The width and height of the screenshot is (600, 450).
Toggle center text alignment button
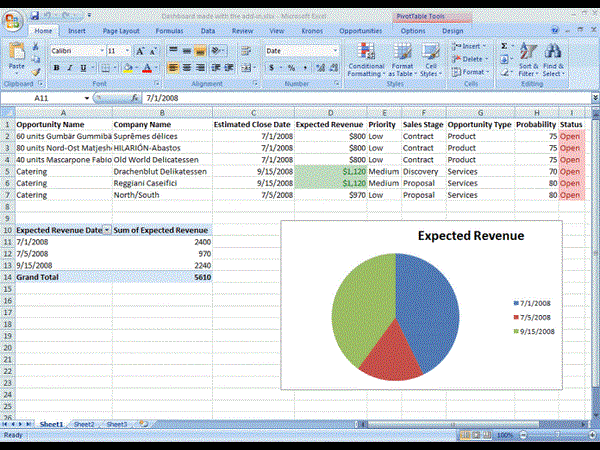pyautogui.click(x=186, y=68)
